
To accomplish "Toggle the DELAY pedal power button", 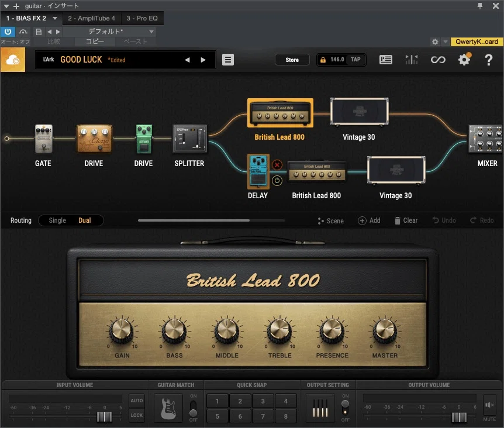I will tap(277, 181).
